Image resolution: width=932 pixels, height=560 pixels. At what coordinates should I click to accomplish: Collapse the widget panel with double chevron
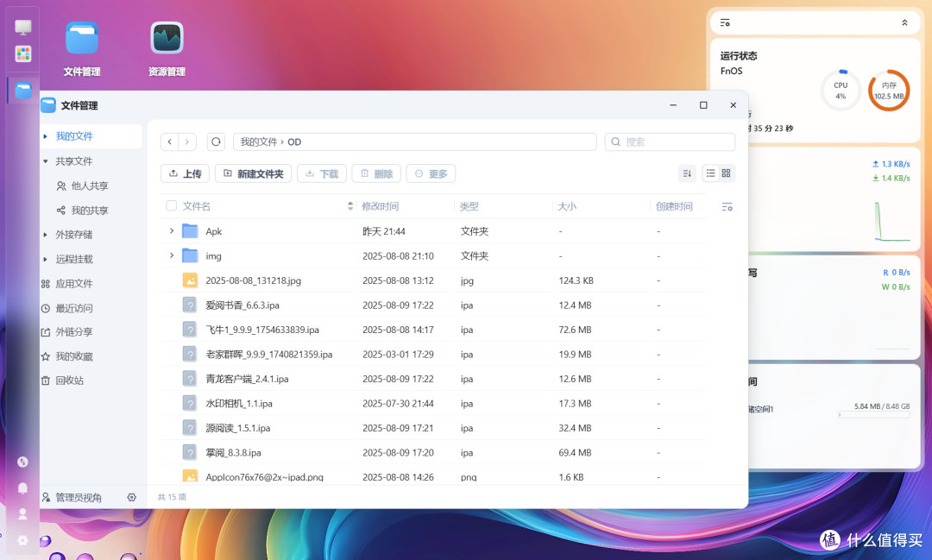[904, 22]
